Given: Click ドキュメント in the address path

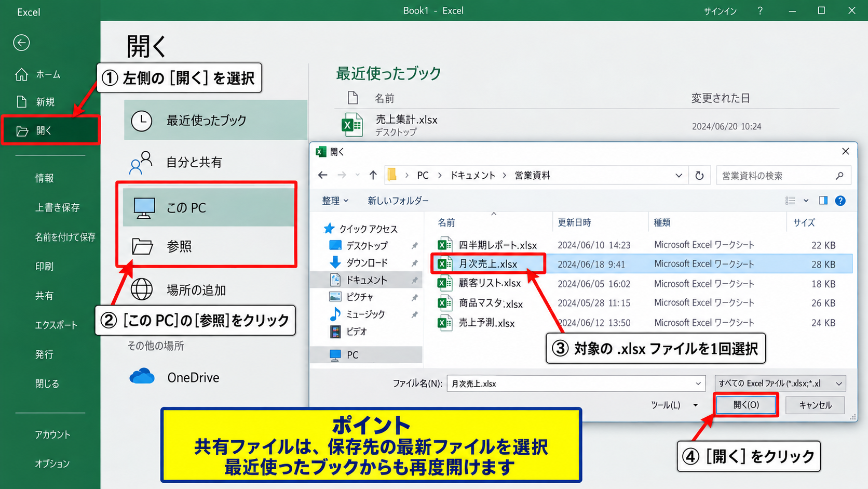Looking at the screenshot, I should coord(472,176).
